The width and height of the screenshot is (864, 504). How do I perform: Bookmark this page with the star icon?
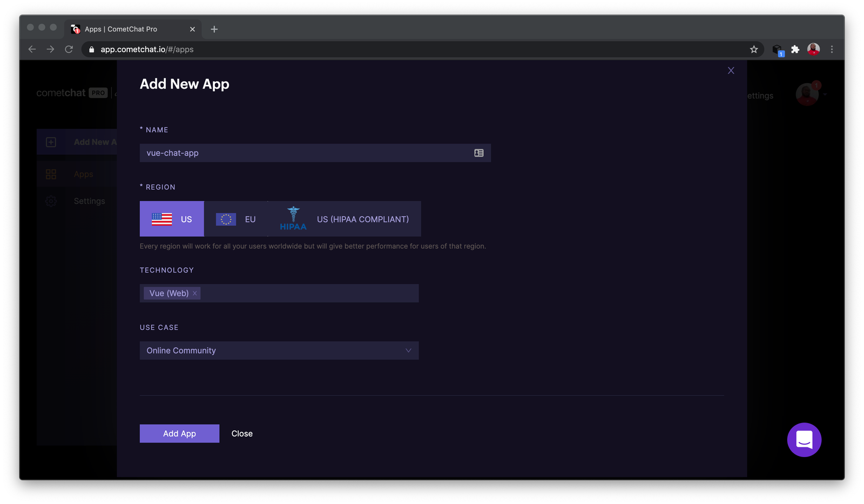tap(754, 49)
